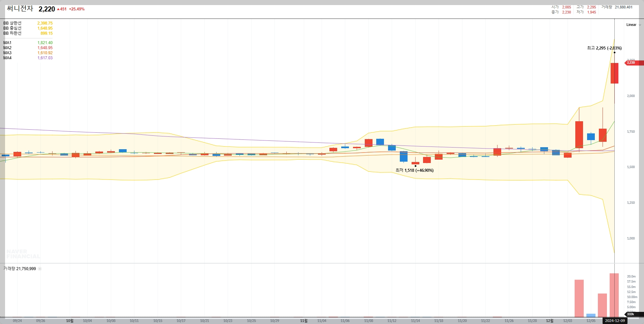This screenshot has height=324, width=644.
Task: Click the BB 상한선 legend entry
Action: (x=28, y=23)
